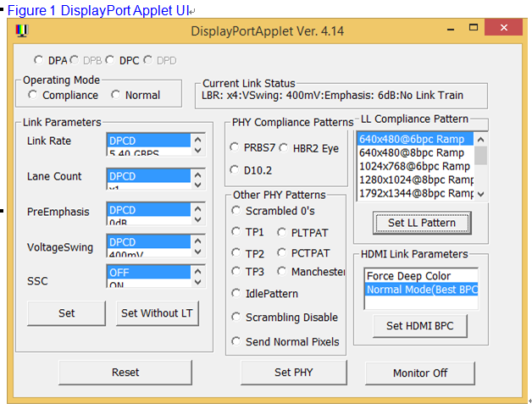Select OFF in the SSC list
Image resolution: width=532 pixels, height=409 pixels.
click(x=149, y=273)
